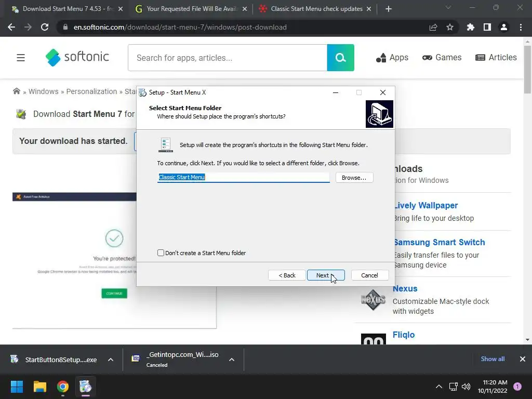The image size is (532, 399).
Task: Click the Softonic logo
Action: coord(77,57)
